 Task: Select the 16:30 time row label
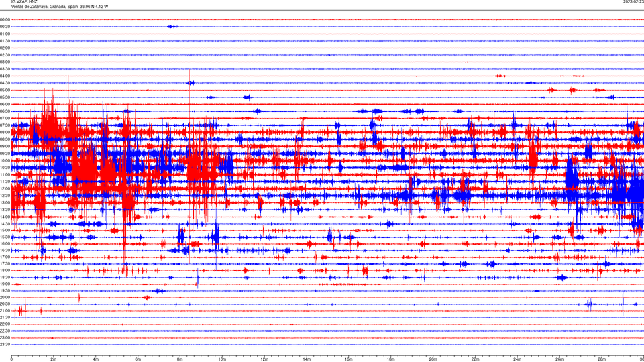[5, 250]
